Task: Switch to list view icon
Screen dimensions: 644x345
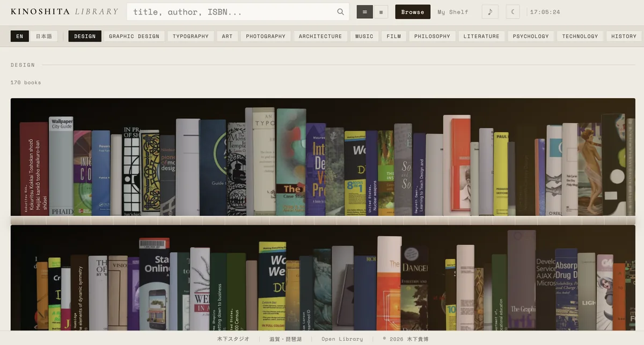Action: (365, 12)
